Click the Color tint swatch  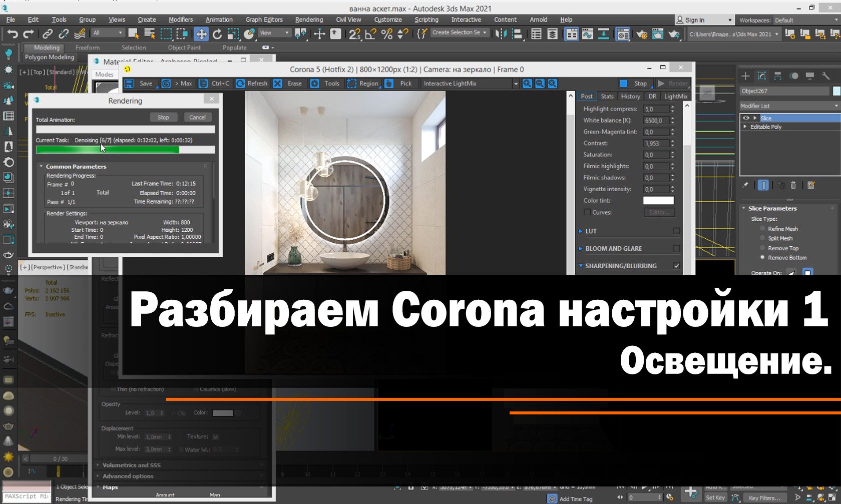658,200
